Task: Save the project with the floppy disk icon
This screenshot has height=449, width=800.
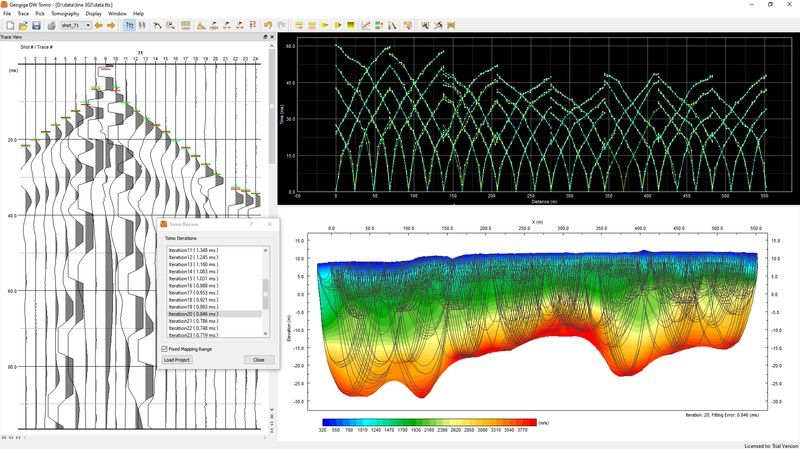Action: (35, 25)
